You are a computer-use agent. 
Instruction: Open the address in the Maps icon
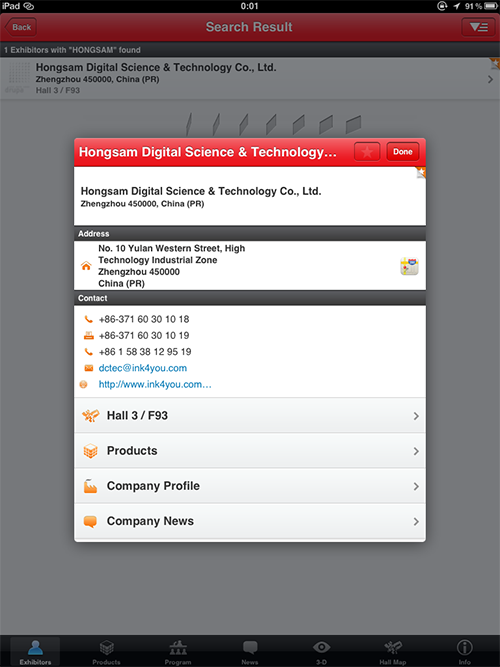[409, 266]
